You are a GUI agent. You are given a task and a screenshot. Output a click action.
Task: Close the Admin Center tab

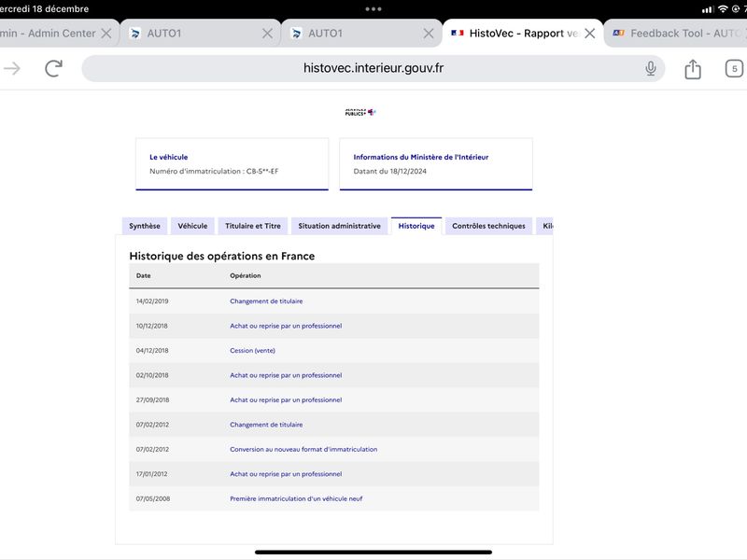tap(106, 34)
